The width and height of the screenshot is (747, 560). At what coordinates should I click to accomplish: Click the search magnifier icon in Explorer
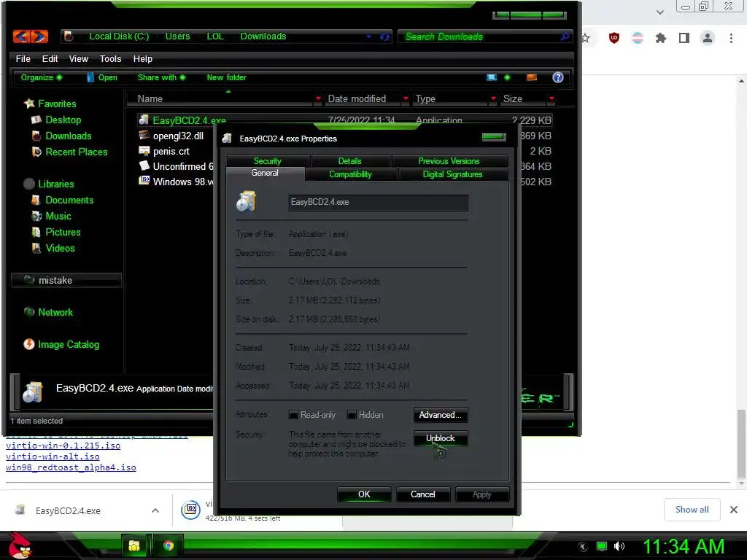click(565, 36)
